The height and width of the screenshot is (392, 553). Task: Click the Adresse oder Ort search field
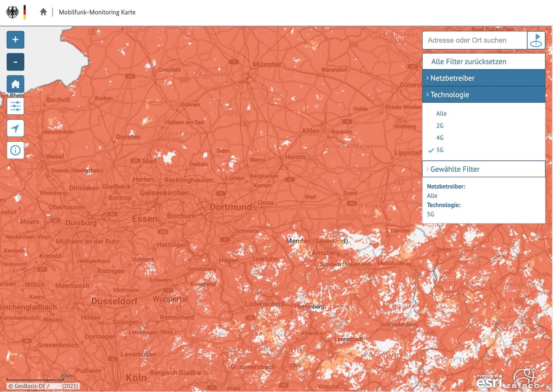(474, 40)
